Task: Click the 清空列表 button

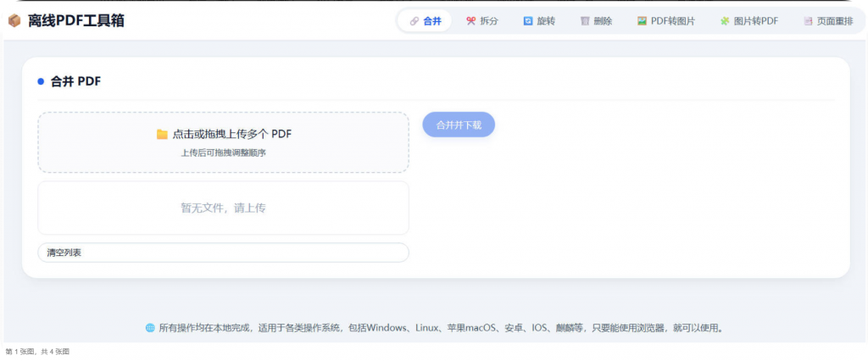Action: [x=223, y=253]
